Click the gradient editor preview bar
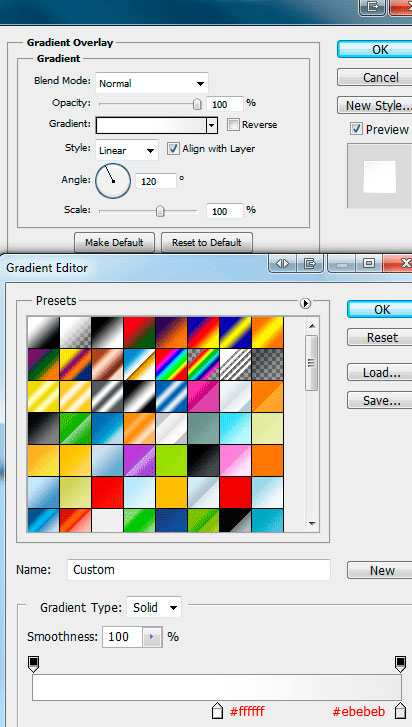 click(x=217, y=687)
